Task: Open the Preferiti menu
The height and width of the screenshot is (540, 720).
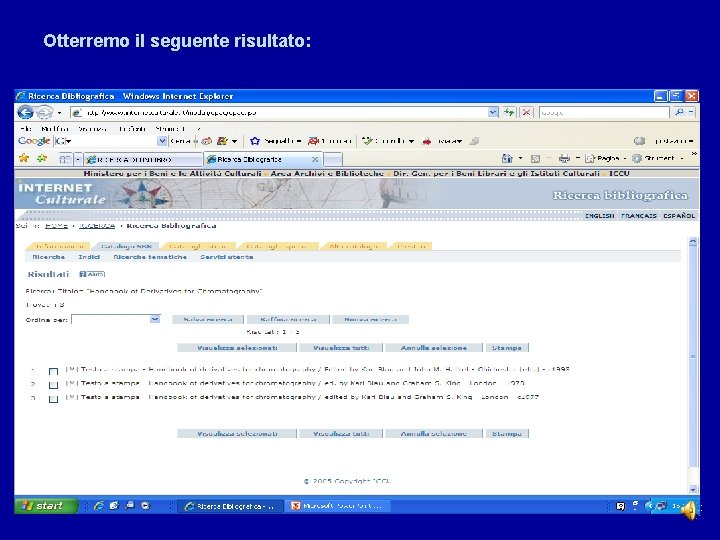Action: coord(132,129)
